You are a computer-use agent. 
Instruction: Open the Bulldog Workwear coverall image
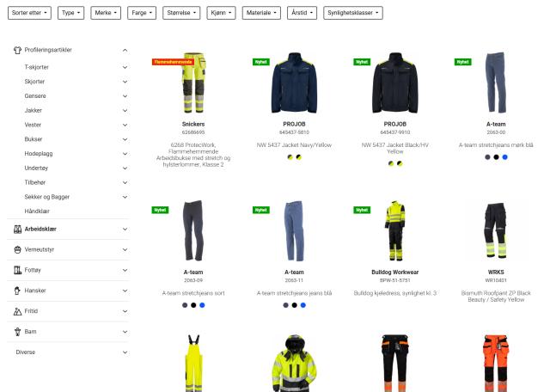(395, 230)
